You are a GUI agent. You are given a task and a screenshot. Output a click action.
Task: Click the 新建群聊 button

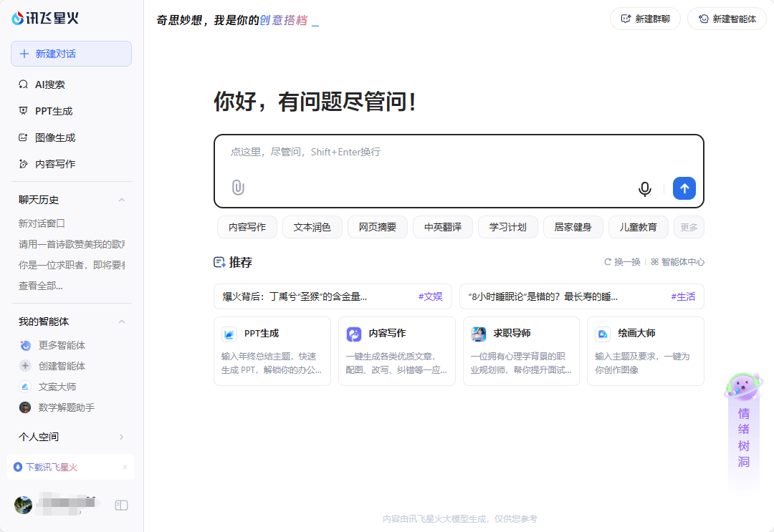[x=645, y=19]
